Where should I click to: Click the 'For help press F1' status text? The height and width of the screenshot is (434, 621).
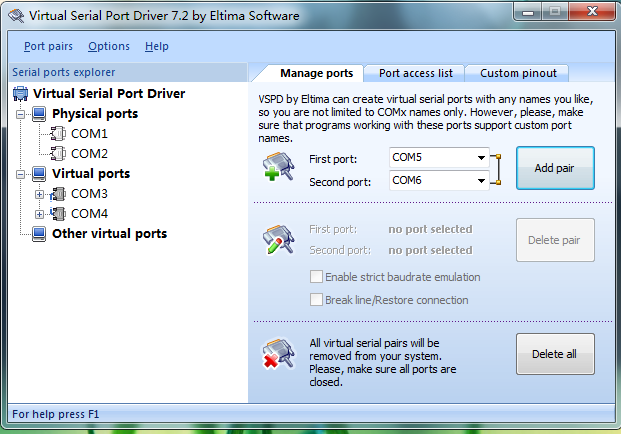tap(55, 414)
